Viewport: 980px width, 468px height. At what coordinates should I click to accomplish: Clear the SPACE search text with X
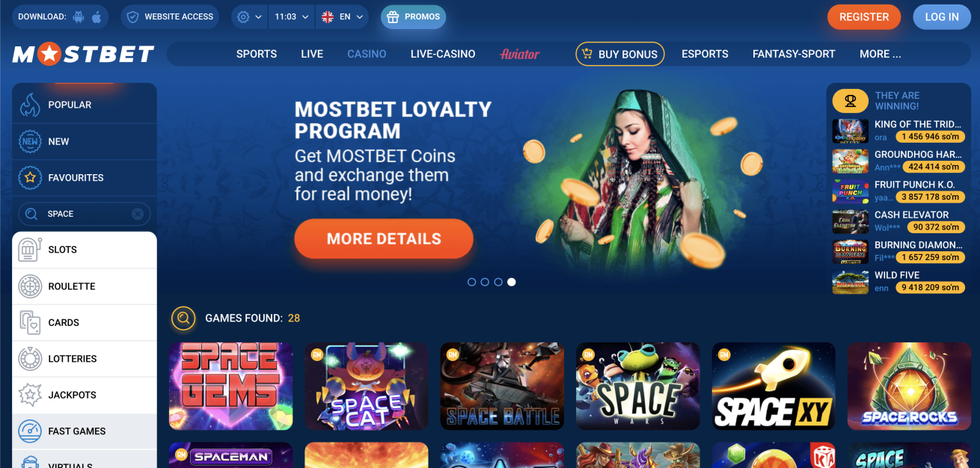pyautogui.click(x=138, y=214)
